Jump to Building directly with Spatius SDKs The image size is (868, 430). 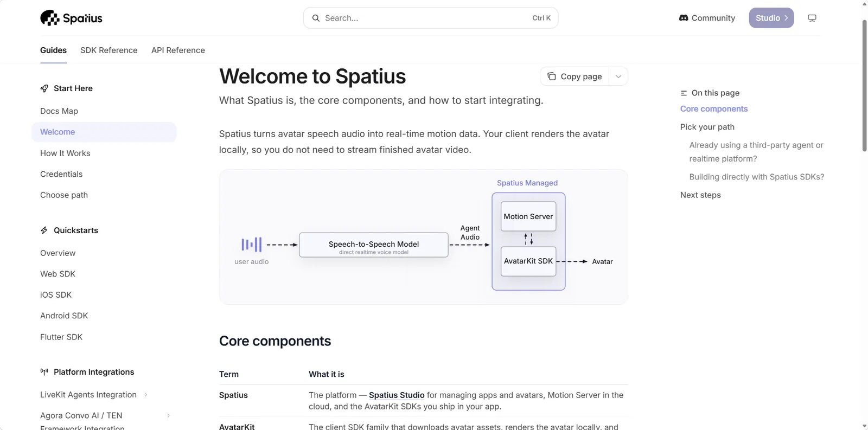(757, 177)
